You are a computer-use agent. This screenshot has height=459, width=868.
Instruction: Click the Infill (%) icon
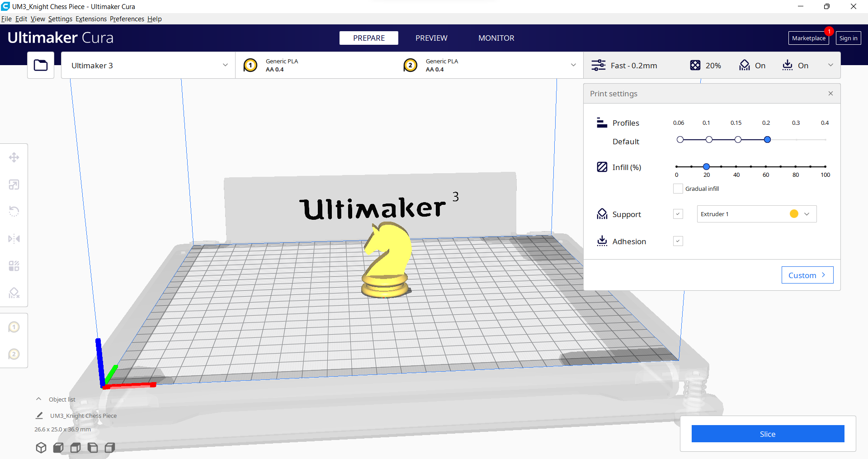point(602,167)
